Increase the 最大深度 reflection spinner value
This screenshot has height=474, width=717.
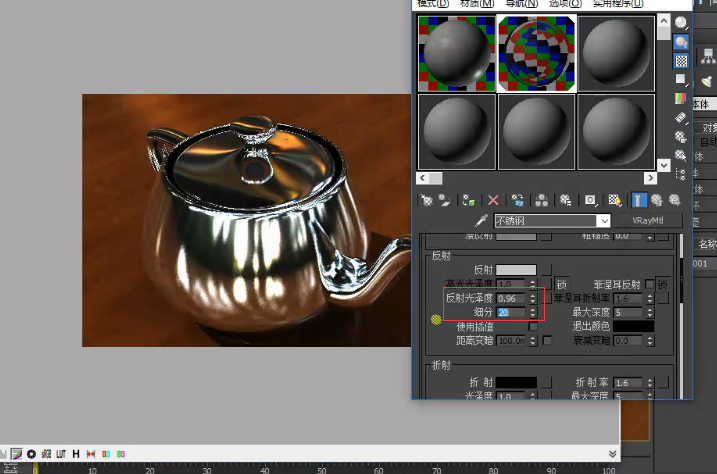pyautogui.click(x=650, y=309)
